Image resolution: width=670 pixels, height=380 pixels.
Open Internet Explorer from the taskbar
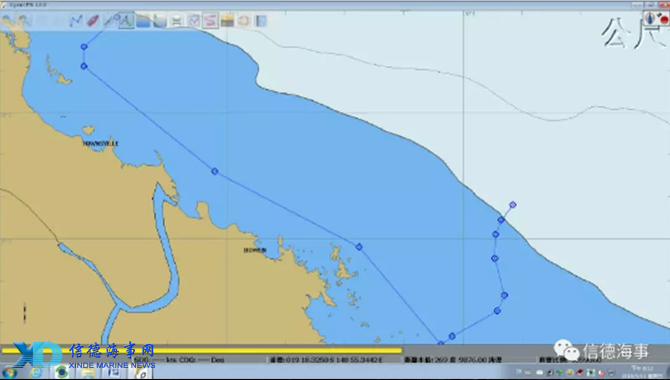(36, 373)
